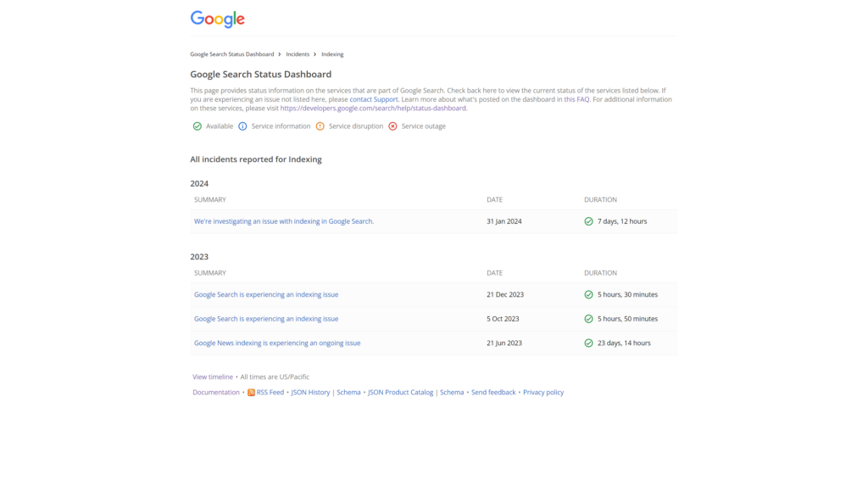The image size is (868, 491).
Task: Open Schema link next to JSON History
Action: click(x=348, y=393)
